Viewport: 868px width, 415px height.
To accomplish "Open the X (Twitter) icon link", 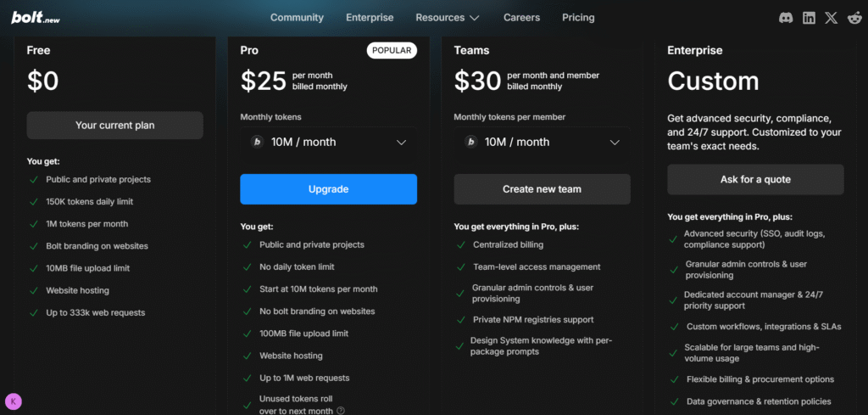I will [x=831, y=18].
